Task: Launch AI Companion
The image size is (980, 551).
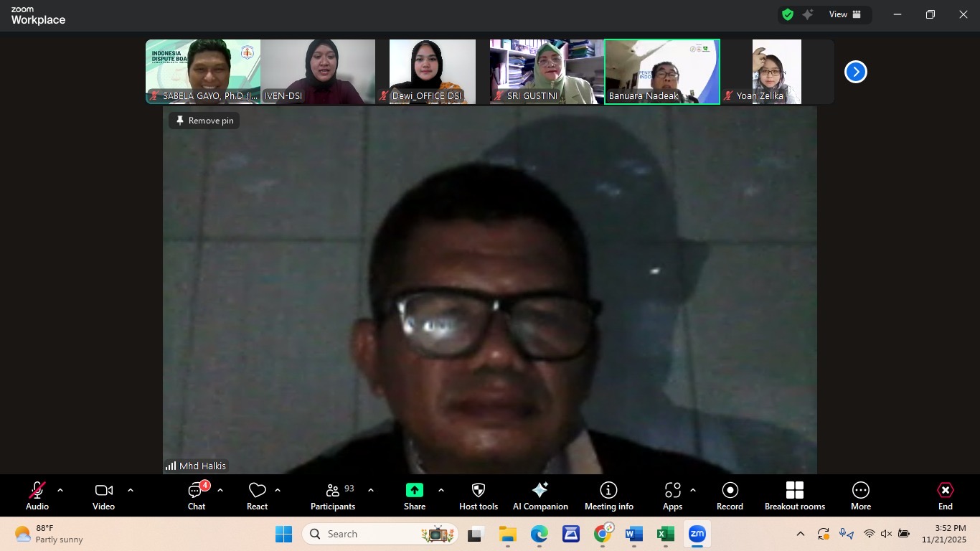Action: point(540,495)
